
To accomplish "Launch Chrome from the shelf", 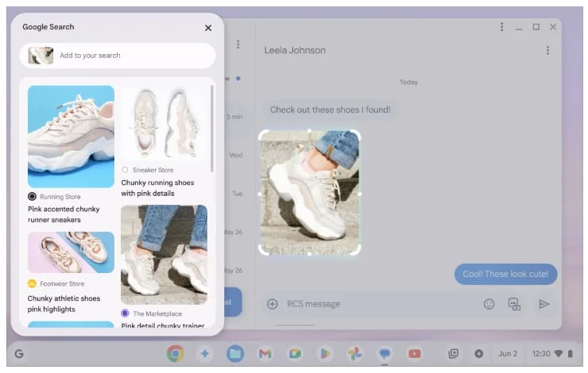I will [175, 353].
